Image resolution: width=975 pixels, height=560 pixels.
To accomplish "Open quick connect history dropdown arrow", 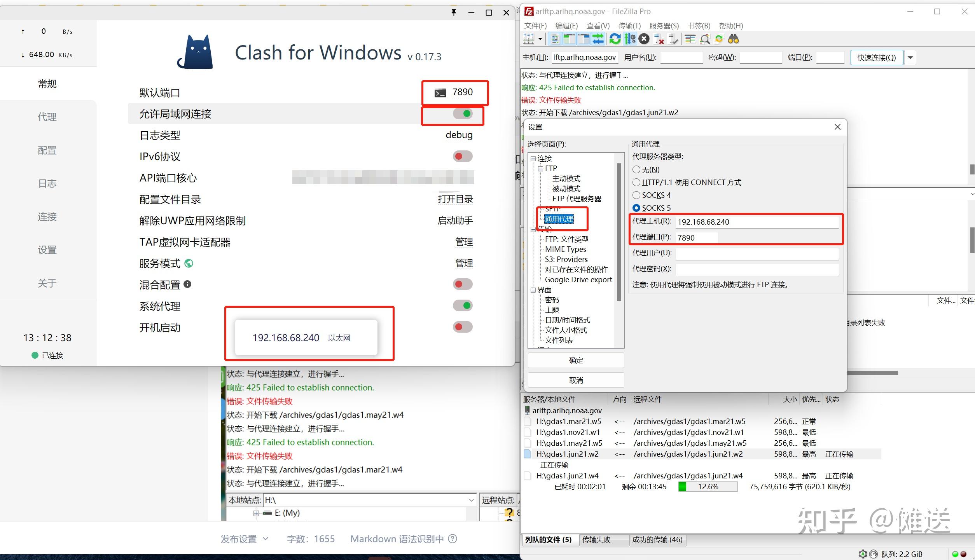I will [x=910, y=58].
